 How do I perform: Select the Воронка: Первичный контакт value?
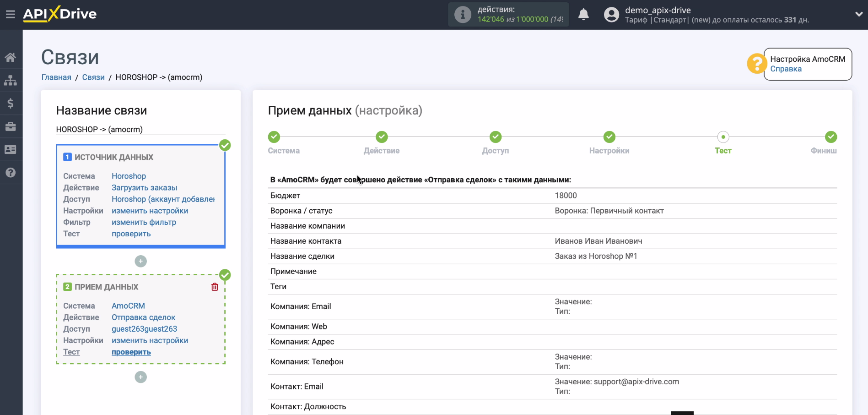[609, 211]
